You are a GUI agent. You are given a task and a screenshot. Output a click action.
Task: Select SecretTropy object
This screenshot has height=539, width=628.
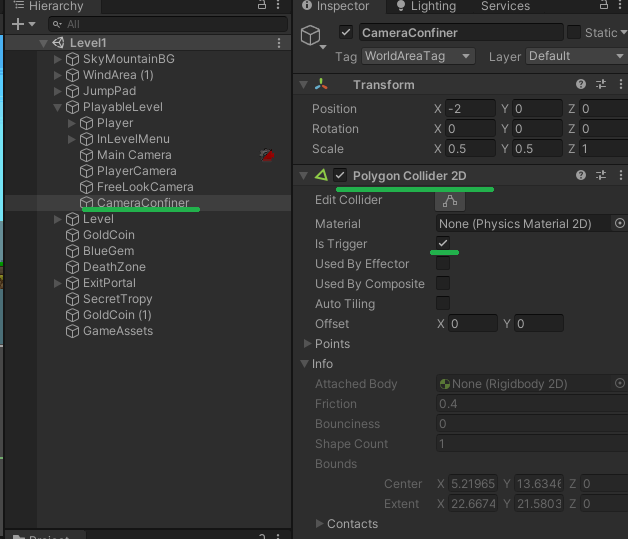(x=117, y=299)
